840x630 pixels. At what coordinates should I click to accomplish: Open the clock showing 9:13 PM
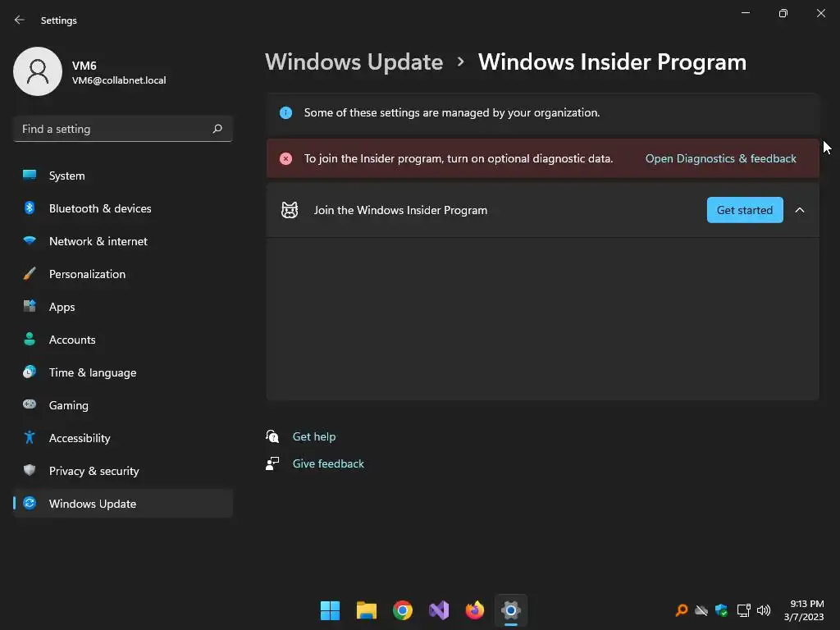point(804,610)
